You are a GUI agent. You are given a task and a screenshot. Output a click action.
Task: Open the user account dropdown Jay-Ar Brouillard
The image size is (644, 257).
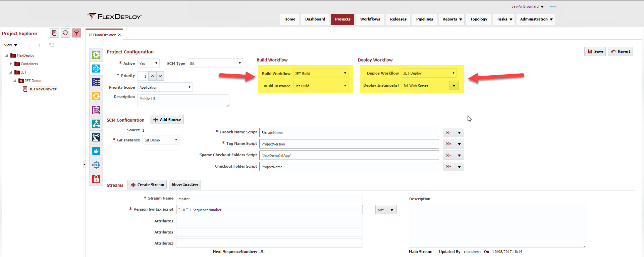pos(528,6)
